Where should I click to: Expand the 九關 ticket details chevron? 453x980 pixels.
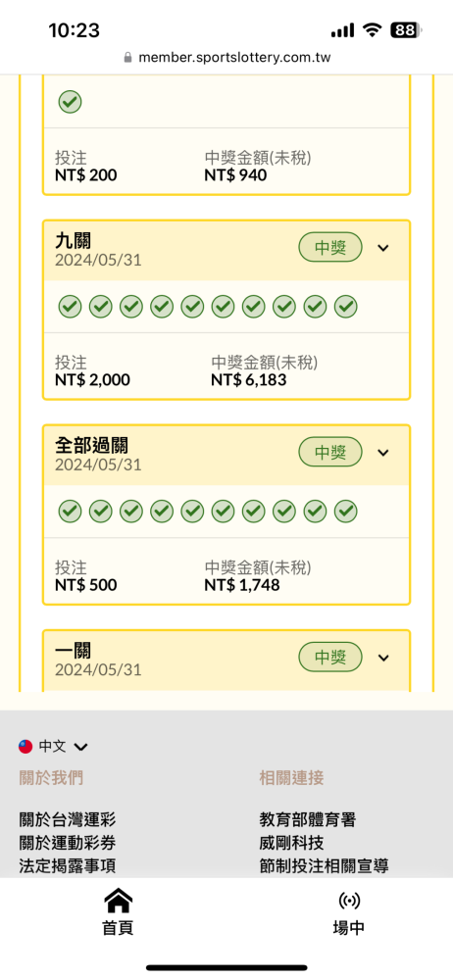[x=383, y=248]
